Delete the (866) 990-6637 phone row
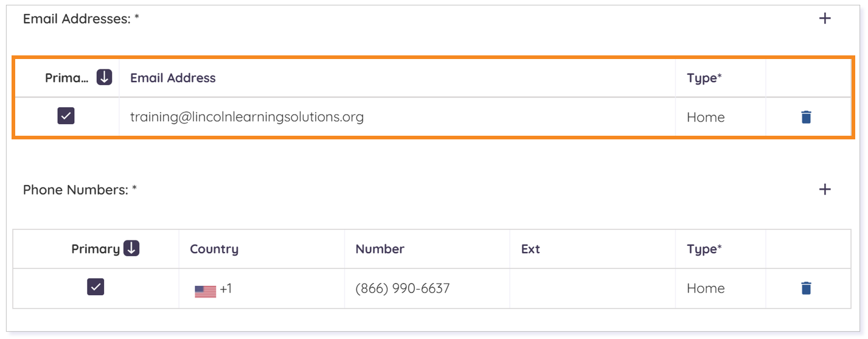 point(806,288)
